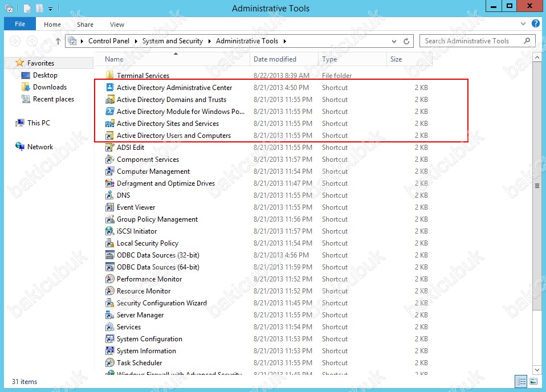Expand the System and Security breadcrumb arrow
The width and height of the screenshot is (546, 392).
pos(210,41)
